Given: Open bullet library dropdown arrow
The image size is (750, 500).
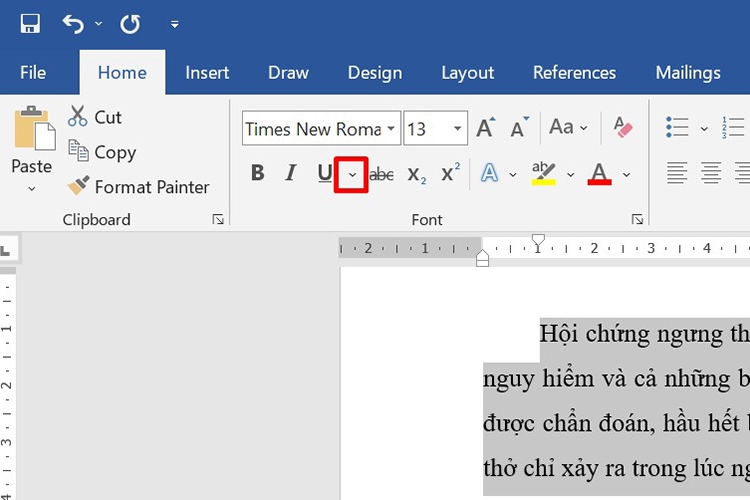Looking at the screenshot, I should coord(704,128).
